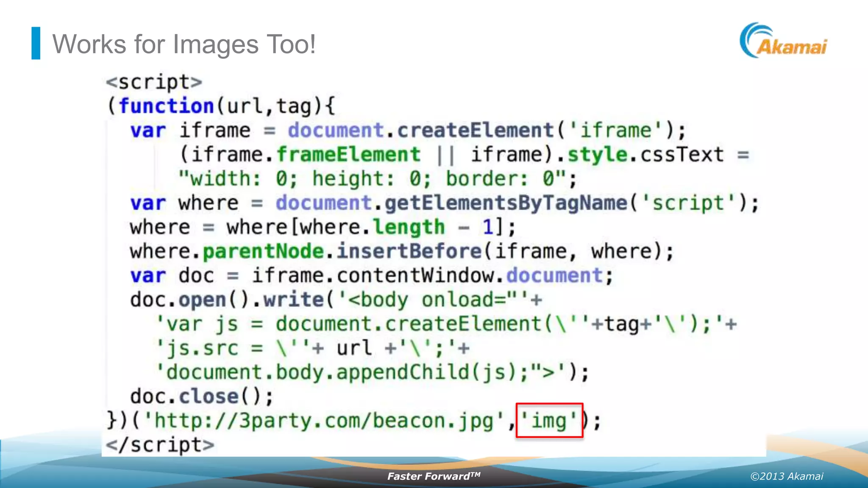This screenshot has height=488, width=868.
Task: Click 'document.getElementsByTagName('script');' text
Action: click(517, 203)
